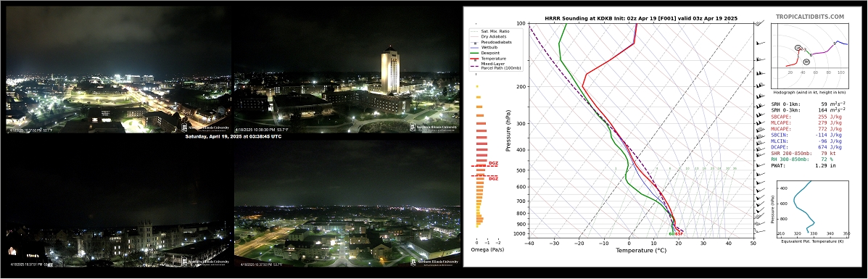Click the 'Omega (Pa/s)' axis label
This screenshot has height=279, width=868.
point(488,249)
